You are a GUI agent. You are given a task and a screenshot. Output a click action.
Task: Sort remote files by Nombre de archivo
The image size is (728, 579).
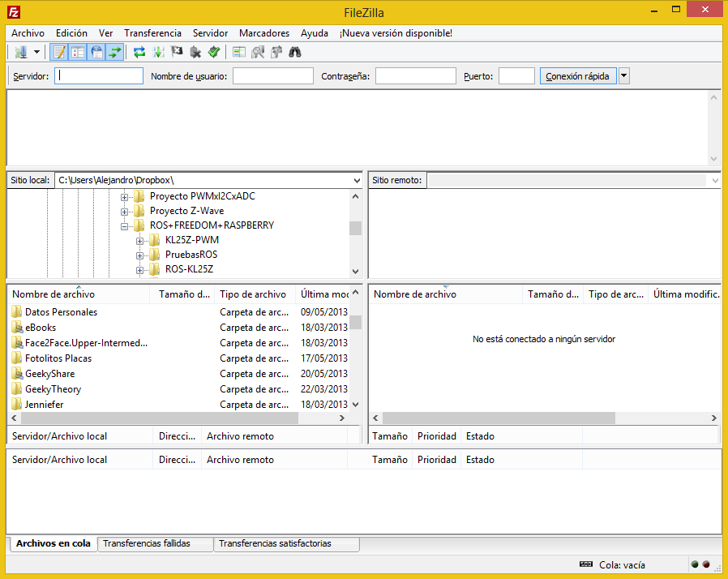(446, 294)
